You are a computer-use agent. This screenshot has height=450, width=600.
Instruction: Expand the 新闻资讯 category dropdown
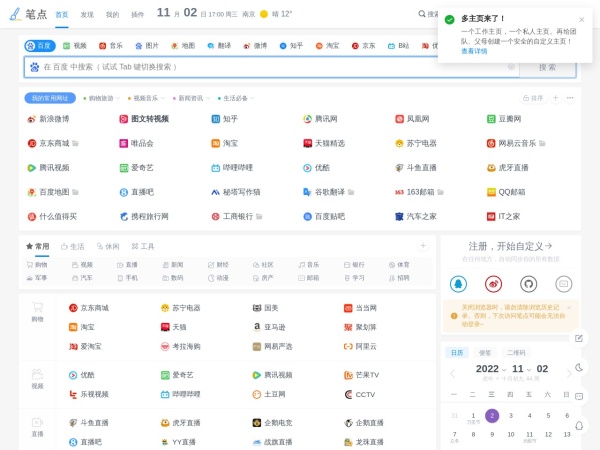191,98
